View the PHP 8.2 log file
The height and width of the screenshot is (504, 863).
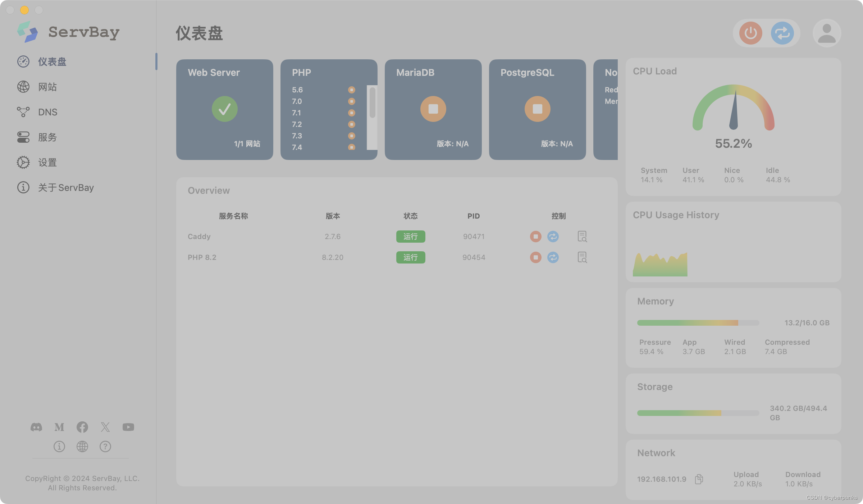(x=582, y=257)
